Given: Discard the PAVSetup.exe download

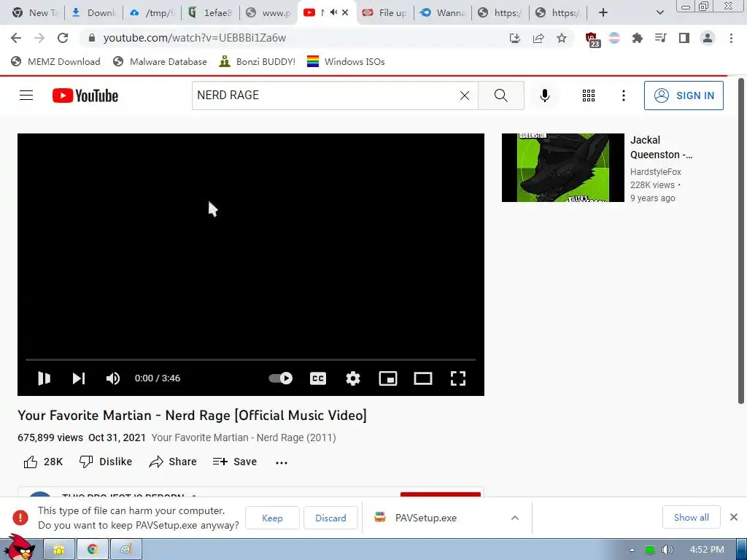Looking at the screenshot, I should [x=330, y=518].
